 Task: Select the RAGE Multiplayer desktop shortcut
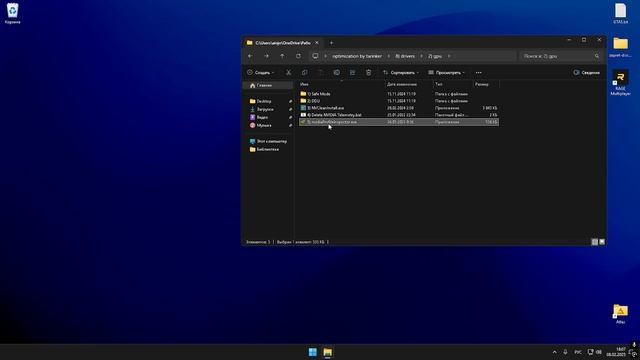pyautogui.click(x=620, y=83)
